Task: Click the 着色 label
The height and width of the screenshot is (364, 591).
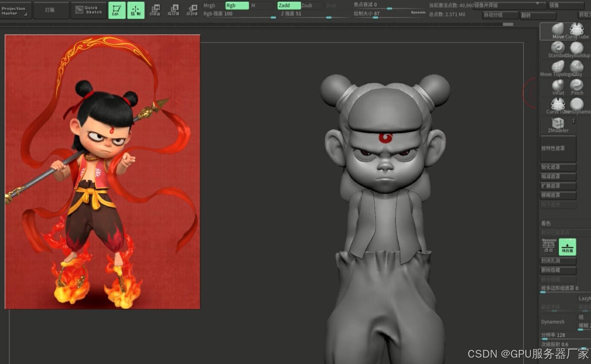Action: pos(546,223)
